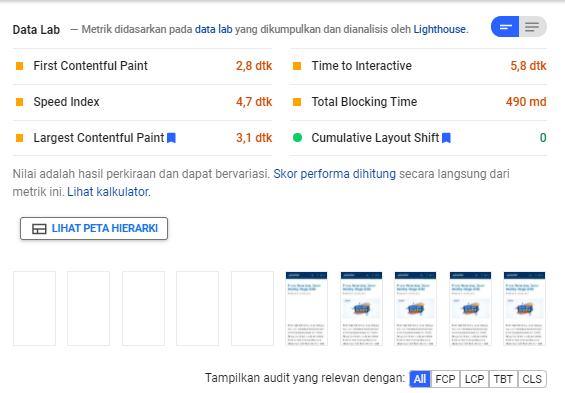Click the 3,1 dtk value
This screenshot has width=565, height=393.
coord(254,138)
